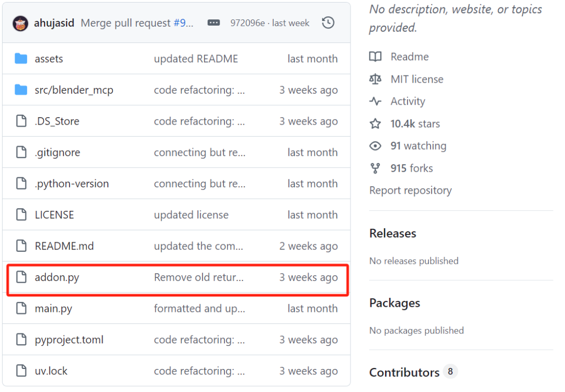Click the forks icon
Viewport: 565px width, 392px height.
click(x=375, y=169)
